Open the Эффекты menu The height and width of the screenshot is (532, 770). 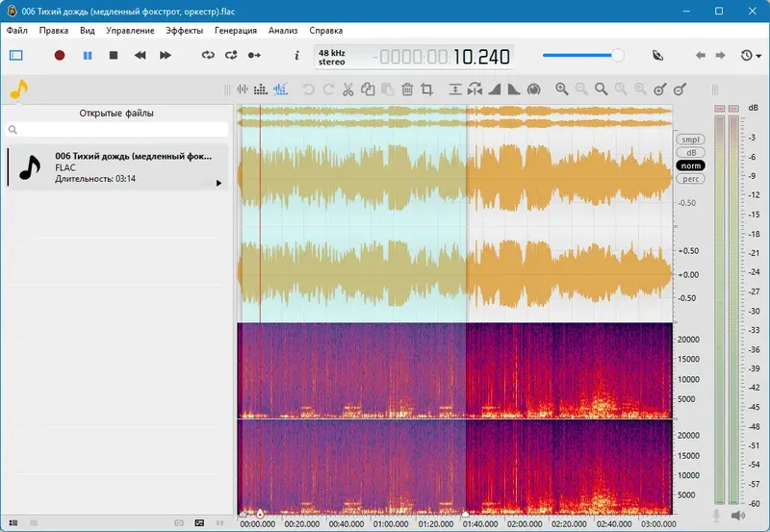pos(184,31)
